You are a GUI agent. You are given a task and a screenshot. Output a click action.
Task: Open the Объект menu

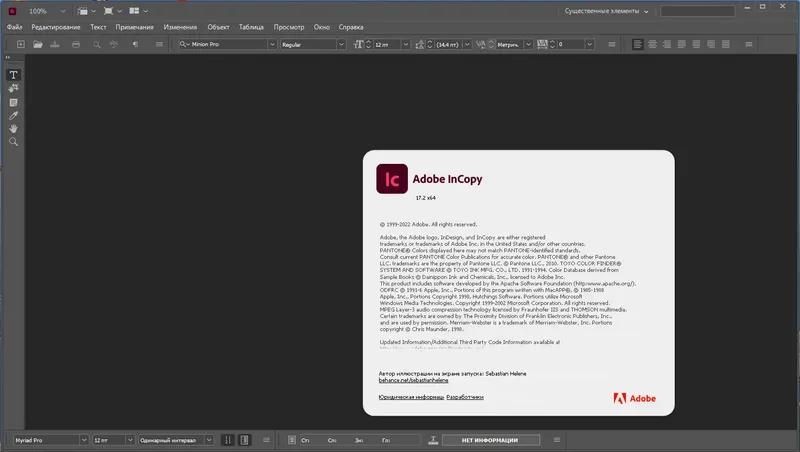[x=218, y=27]
